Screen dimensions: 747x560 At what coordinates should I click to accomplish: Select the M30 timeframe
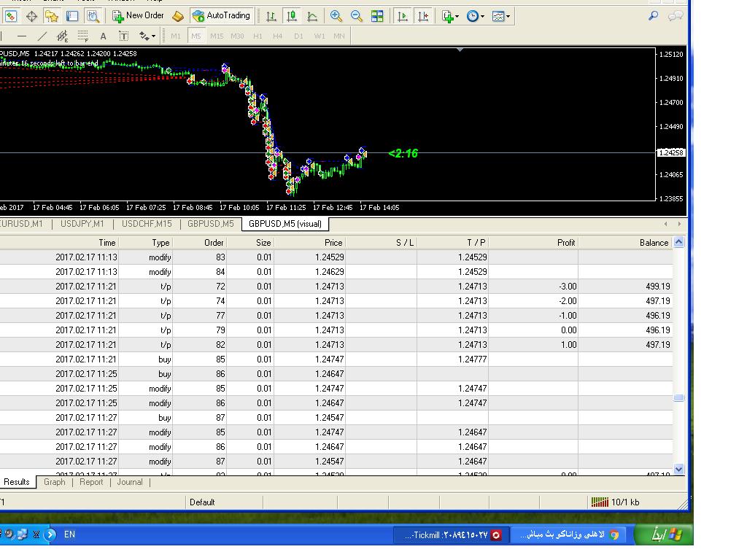237,36
